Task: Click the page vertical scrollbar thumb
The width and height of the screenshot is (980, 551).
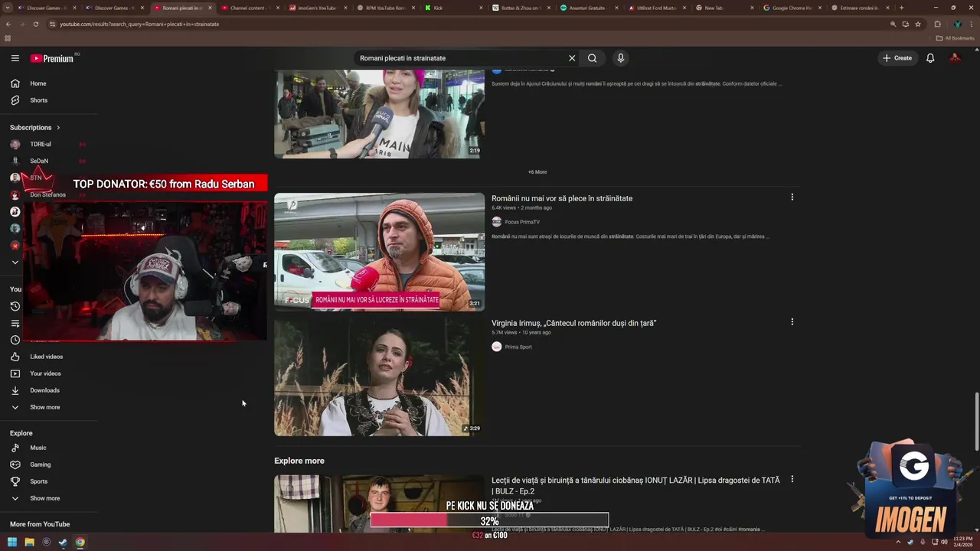Action: [x=976, y=421]
